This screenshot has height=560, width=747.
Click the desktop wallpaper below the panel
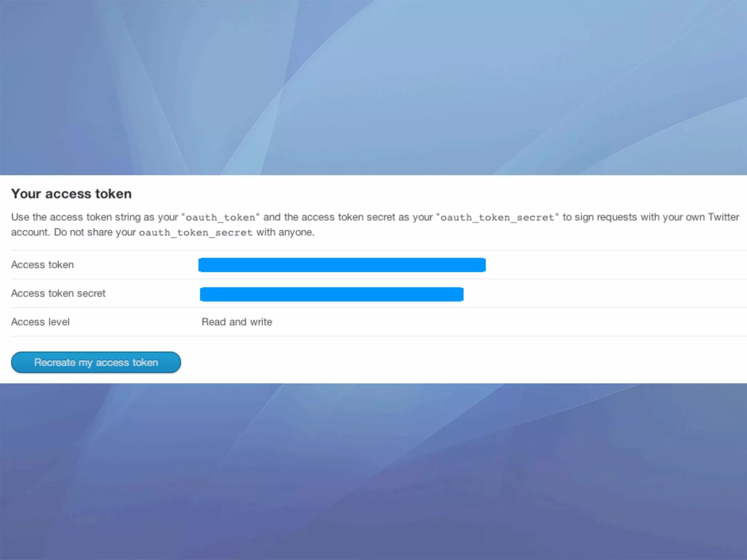pos(373,470)
